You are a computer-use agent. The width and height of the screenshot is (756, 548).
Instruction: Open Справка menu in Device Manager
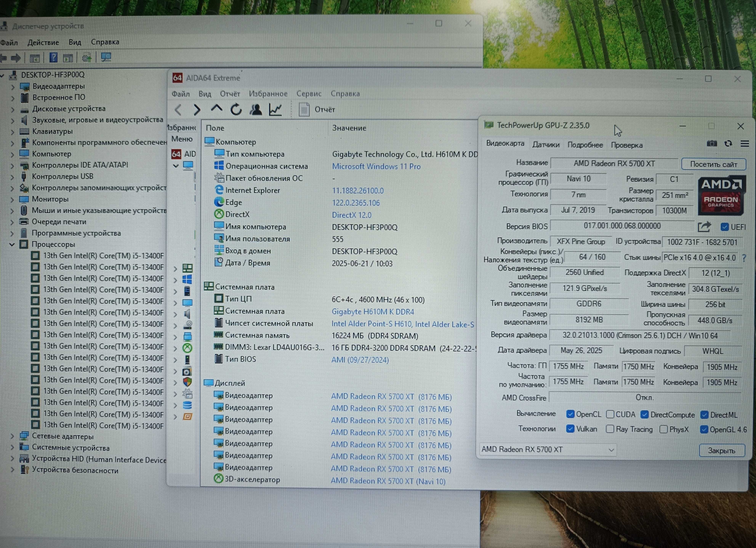coord(105,42)
